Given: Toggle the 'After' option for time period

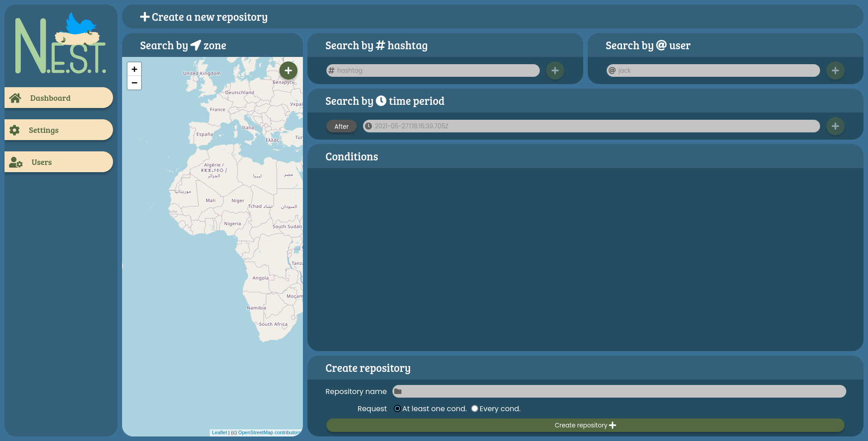Looking at the screenshot, I should 341,126.
